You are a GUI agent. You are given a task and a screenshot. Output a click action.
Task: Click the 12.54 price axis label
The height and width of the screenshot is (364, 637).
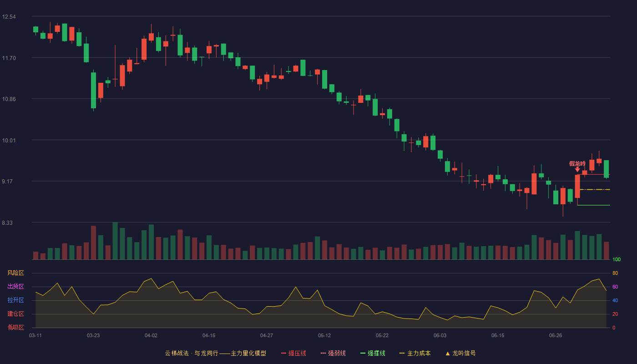[9, 17]
